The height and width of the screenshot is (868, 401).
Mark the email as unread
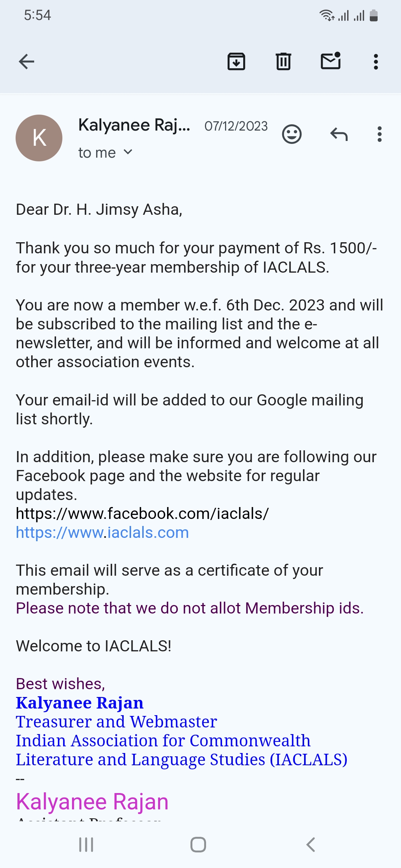[x=330, y=61]
